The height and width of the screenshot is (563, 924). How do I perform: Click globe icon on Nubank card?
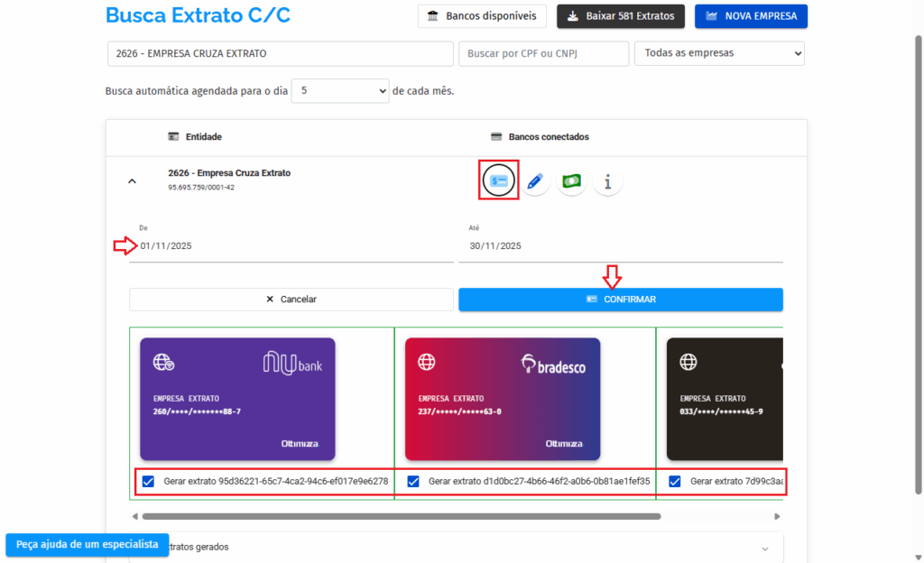click(163, 363)
